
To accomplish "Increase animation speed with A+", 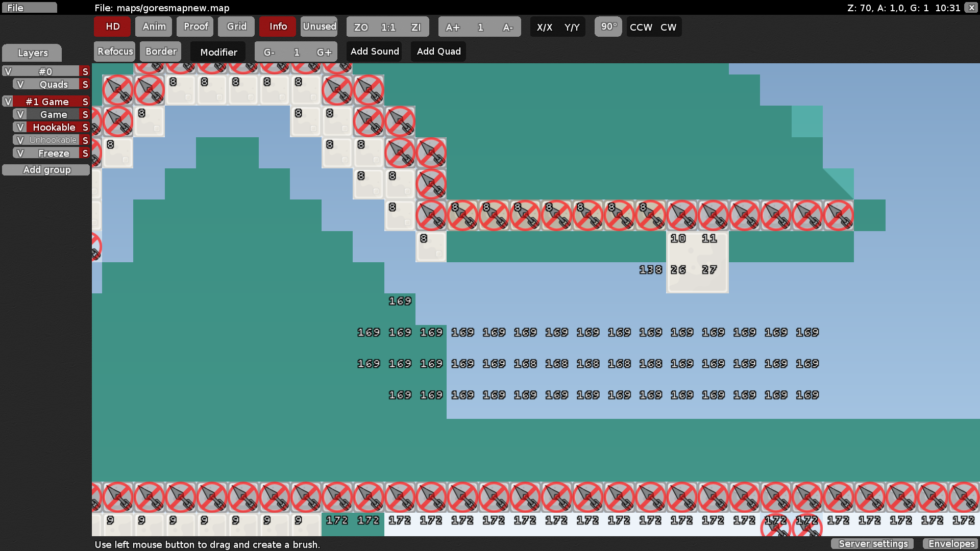I will pyautogui.click(x=452, y=27).
